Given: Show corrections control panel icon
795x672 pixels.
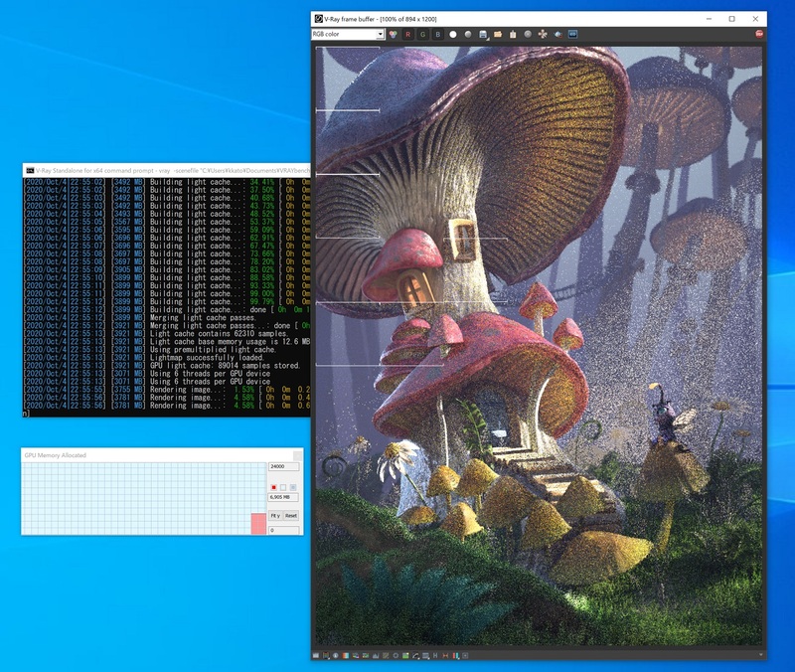Looking at the screenshot, I should [x=315, y=655].
